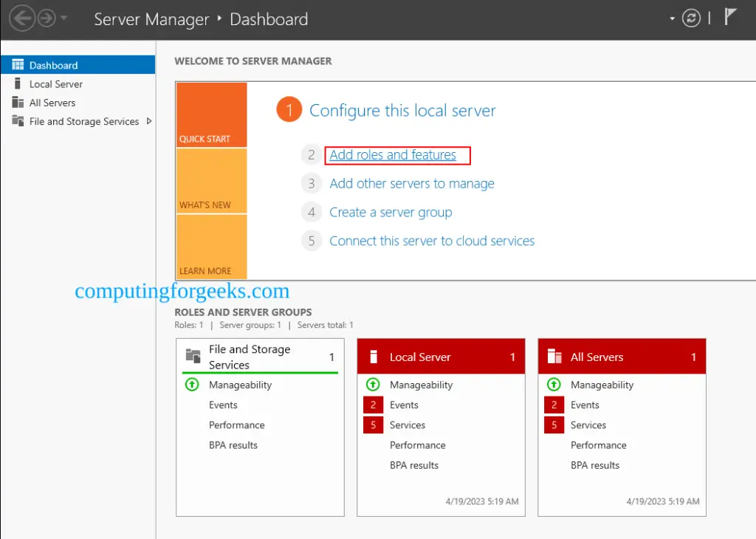
Task: Open Manageability in Local Server tile
Action: pyautogui.click(x=421, y=385)
